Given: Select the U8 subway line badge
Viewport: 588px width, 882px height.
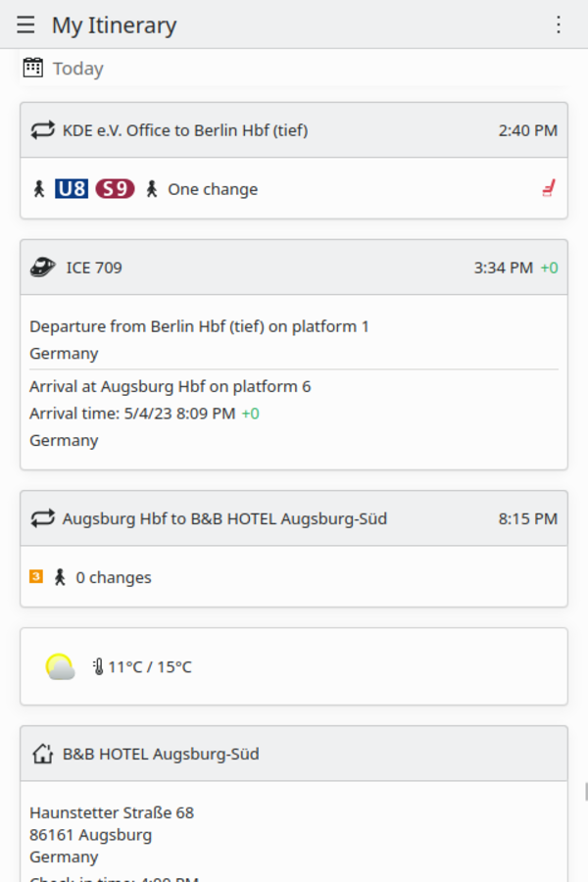Looking at the screenshot, I should coord(73,188).
